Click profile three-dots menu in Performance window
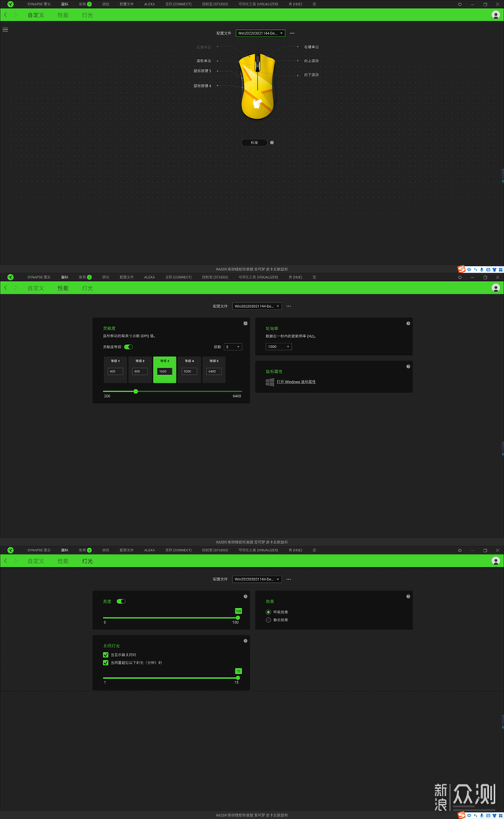 click(x=288, y=306)
